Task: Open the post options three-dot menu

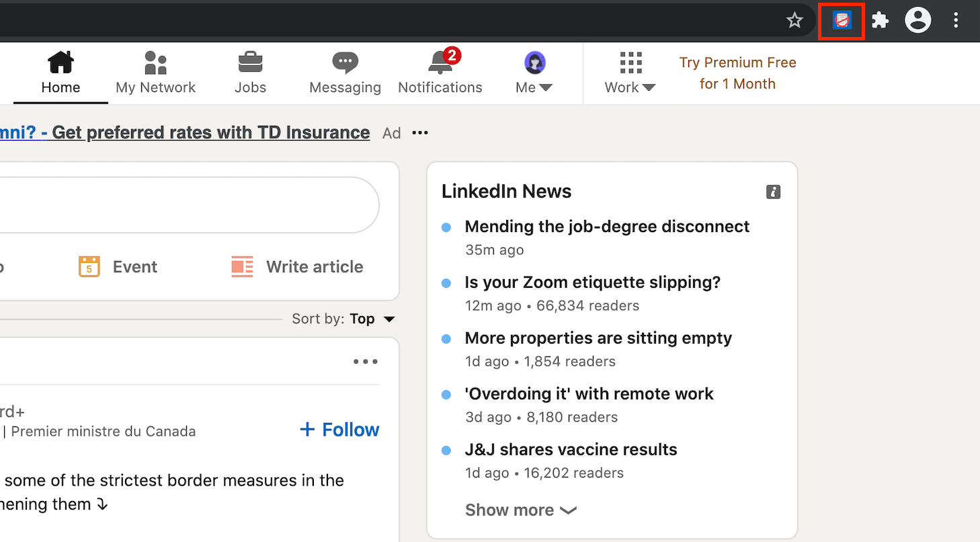Action: [366, 362]
